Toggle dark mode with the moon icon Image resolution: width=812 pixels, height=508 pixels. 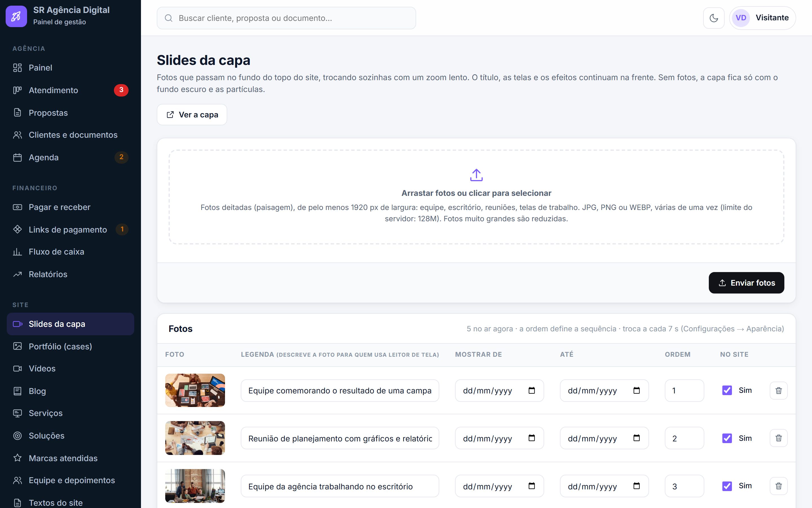[x=714, y=18]
